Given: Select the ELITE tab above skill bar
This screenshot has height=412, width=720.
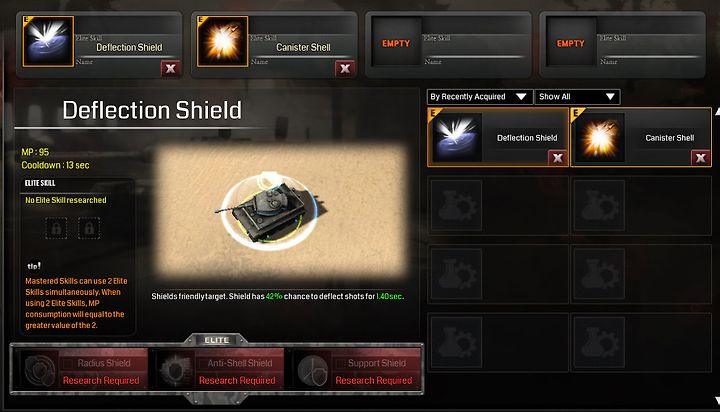Looking at the screenshot, I should [217, 340].
